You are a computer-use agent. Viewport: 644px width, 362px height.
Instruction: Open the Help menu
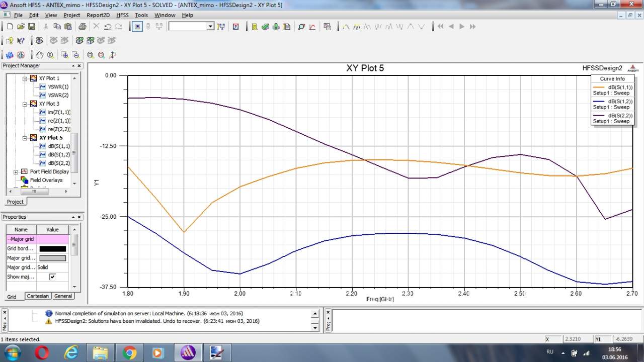pos(187,15)
